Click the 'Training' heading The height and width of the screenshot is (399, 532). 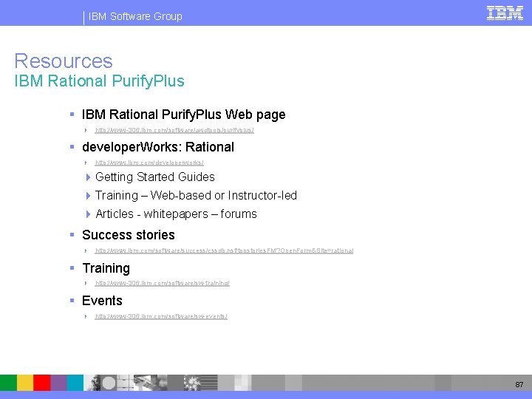(x=106, y=268)
